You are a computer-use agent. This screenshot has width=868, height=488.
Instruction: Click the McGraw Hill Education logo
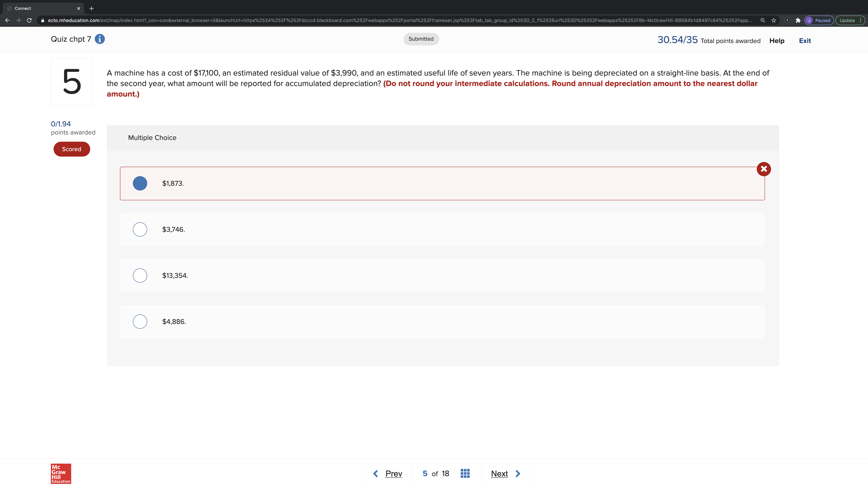pos(61,474)
